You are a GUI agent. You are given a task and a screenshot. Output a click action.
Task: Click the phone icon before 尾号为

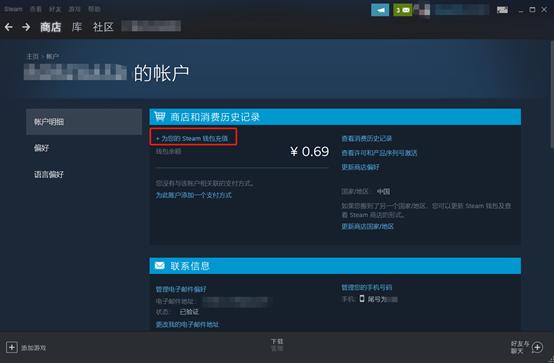(362, 299)
